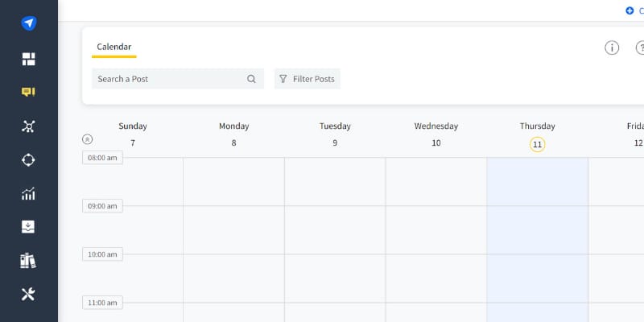
Task: Select Thursday 11 date header
Action: [537, 144]
